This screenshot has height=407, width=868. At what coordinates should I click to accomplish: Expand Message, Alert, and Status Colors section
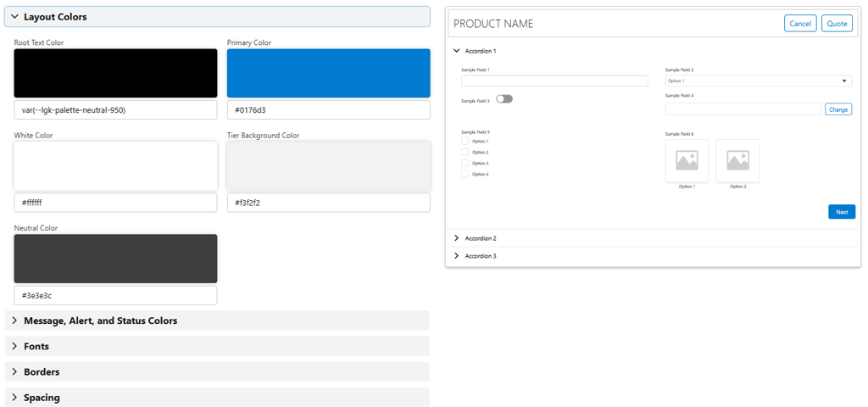point(217,321)
